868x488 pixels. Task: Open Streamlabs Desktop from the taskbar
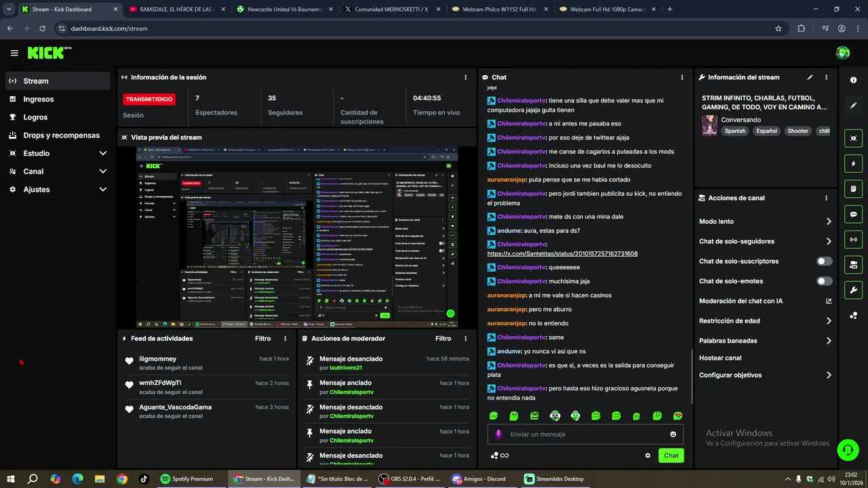point(555,479)
